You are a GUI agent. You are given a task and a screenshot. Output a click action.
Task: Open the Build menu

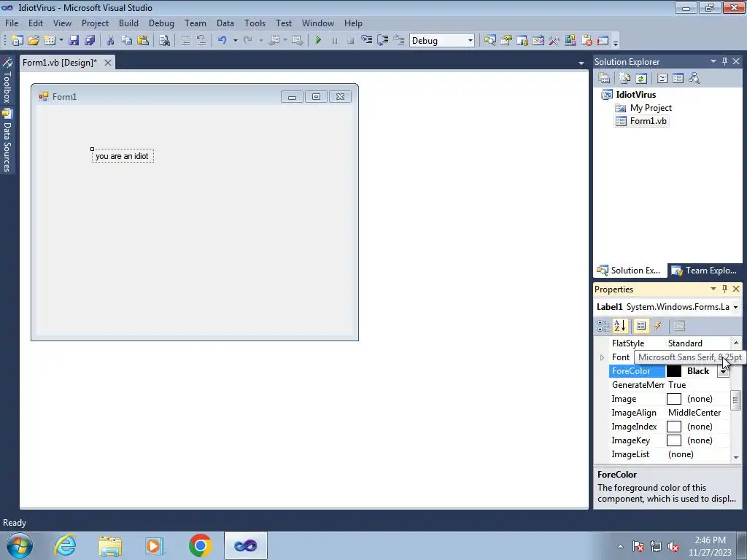(128, 23)
